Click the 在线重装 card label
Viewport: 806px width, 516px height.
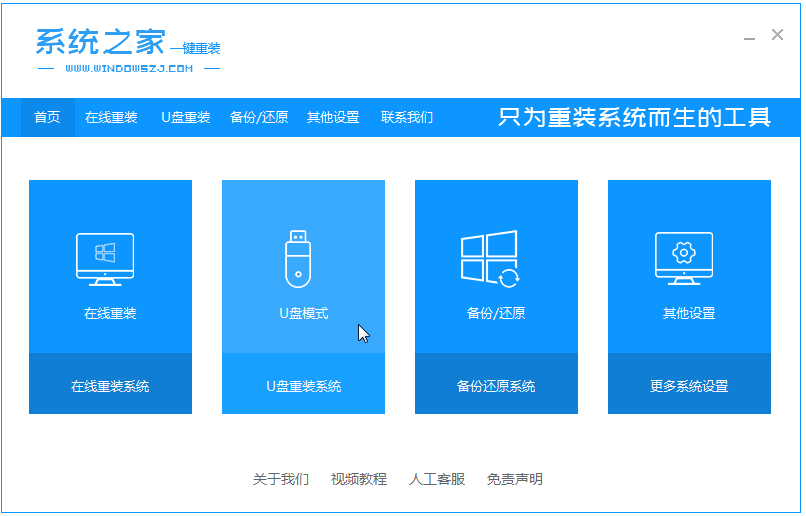click(111, 314)
